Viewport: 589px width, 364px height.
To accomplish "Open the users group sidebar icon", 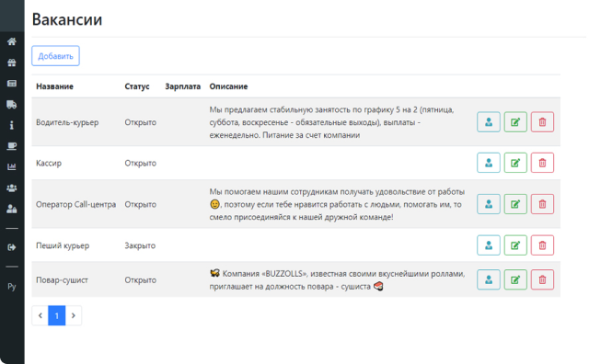I will click(x=12, y=188).
